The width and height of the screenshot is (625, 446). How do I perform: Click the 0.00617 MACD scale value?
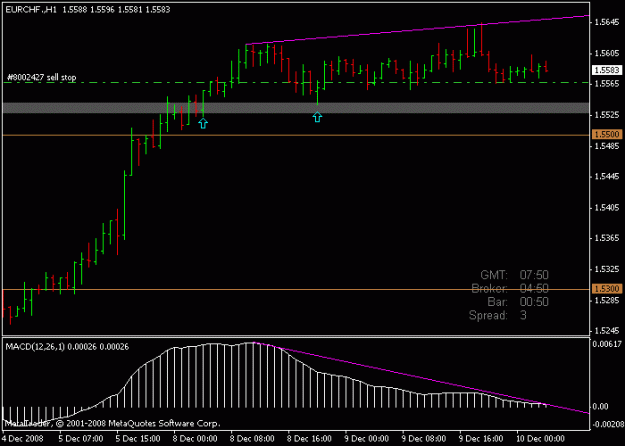(607, 344)
